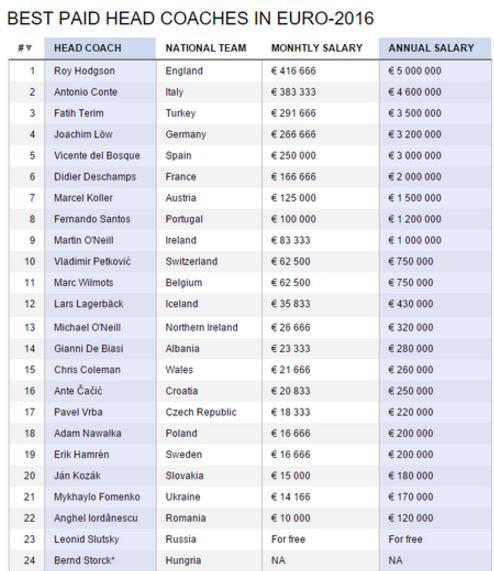Image resolution: width=494 pixels, height=571 pixels.
Task: Click the € 200 000 annual salary for Sweden
Action: 411,454
